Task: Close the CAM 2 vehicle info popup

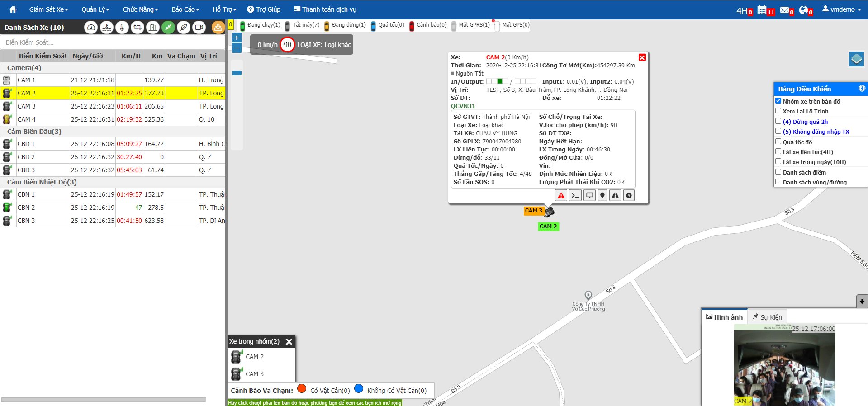Action: tap(642, 57)
